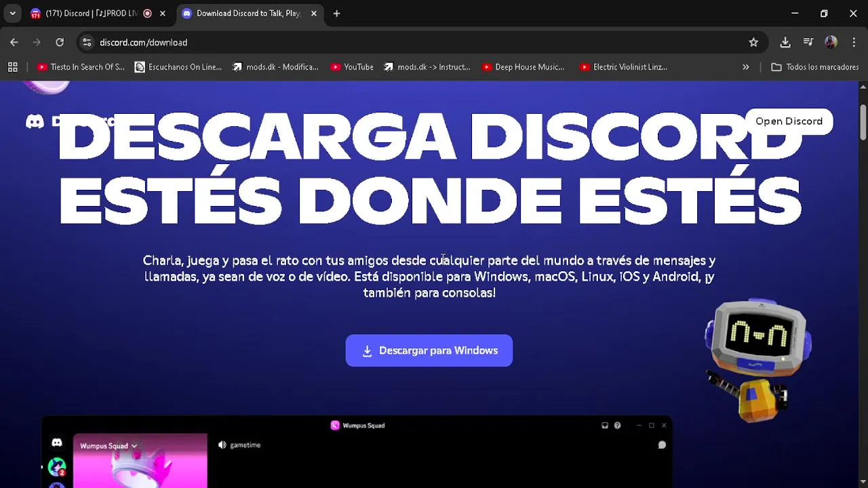This screenshot has width=868, height=488.
Task: Click the page vertical scrollbar thumb
Action: (863, 122)
